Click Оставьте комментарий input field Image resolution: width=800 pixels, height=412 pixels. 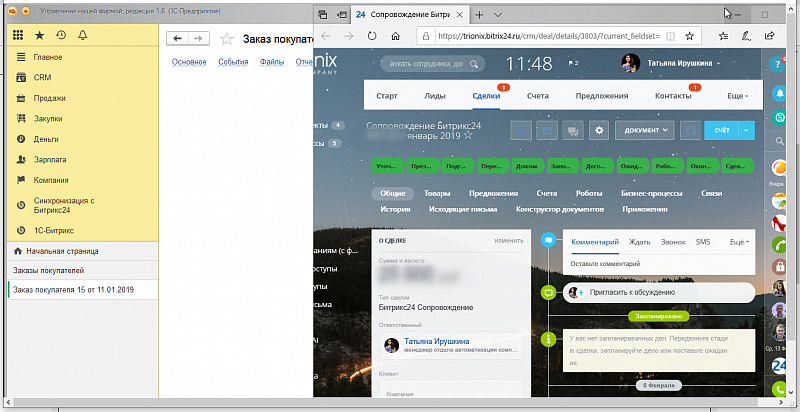659,264
